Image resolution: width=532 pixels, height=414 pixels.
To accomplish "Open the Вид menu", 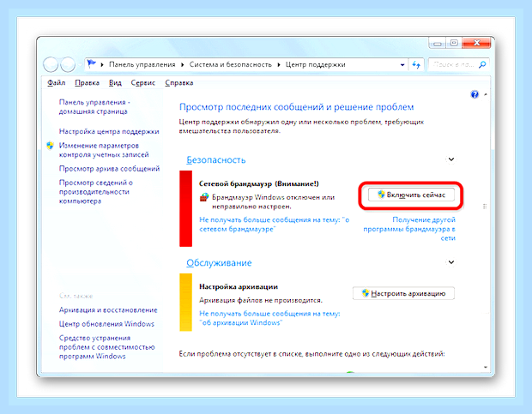I will pyautogui.click(x=115, y=82).
